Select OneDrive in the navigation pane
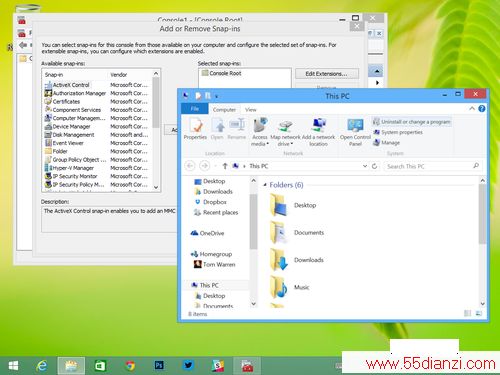Screen dimensions: 500x375 point(207,233)
